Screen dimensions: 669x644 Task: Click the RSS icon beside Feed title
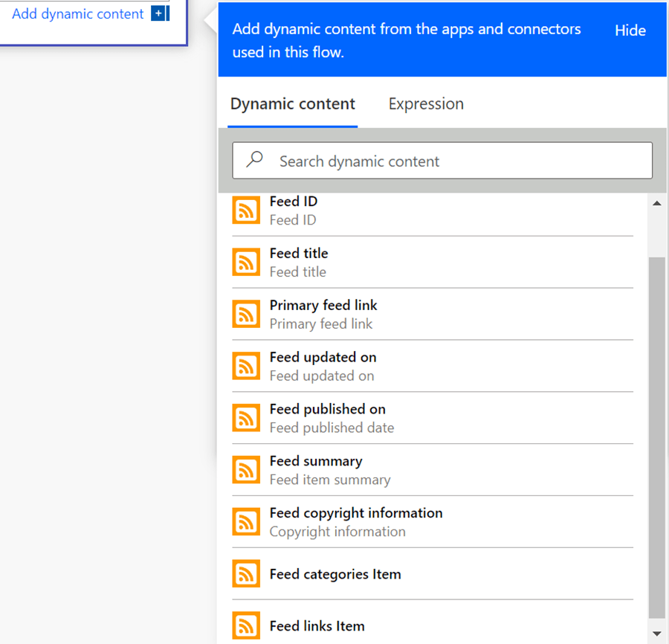(246, 263)
